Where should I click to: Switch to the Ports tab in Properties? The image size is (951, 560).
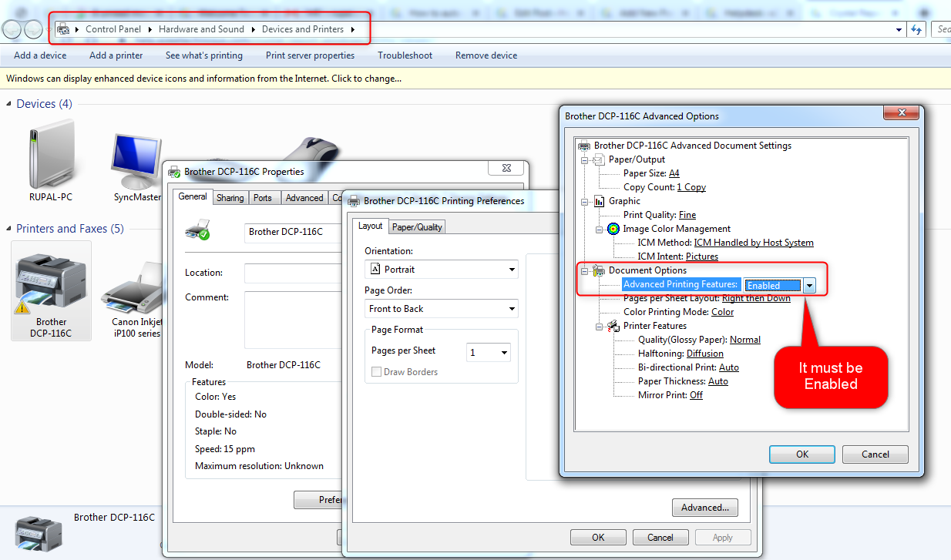pyautogui.click(x=263, y=198)
